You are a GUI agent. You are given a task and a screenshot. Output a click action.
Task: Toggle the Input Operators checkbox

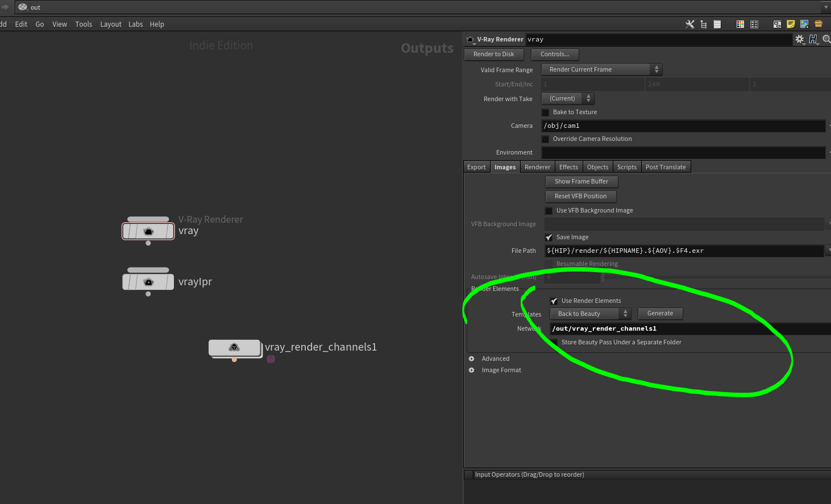[469, 475]
